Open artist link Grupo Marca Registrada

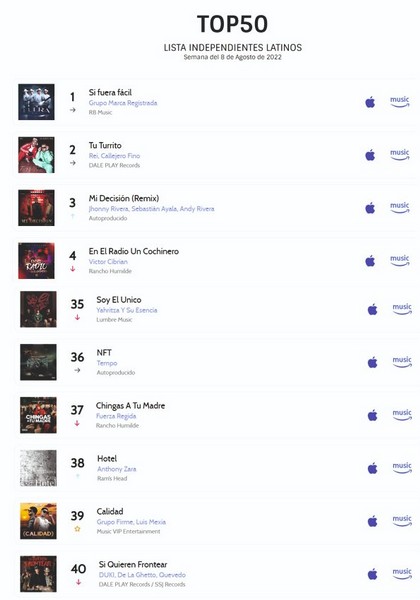point(123,103)
